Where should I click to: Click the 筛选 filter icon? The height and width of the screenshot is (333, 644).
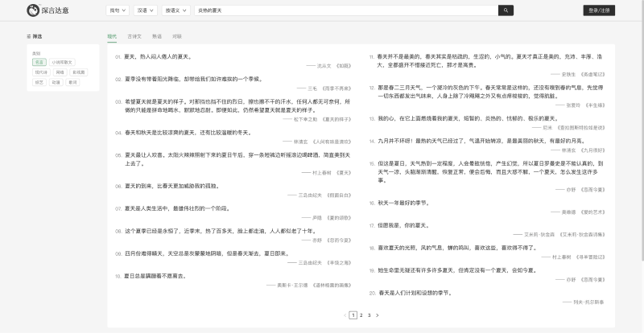(x=29, y=36)
